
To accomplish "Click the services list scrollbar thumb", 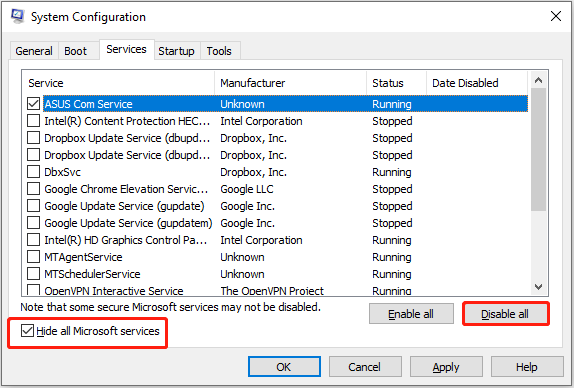I will pyautogui.click(x=538, y=149).
